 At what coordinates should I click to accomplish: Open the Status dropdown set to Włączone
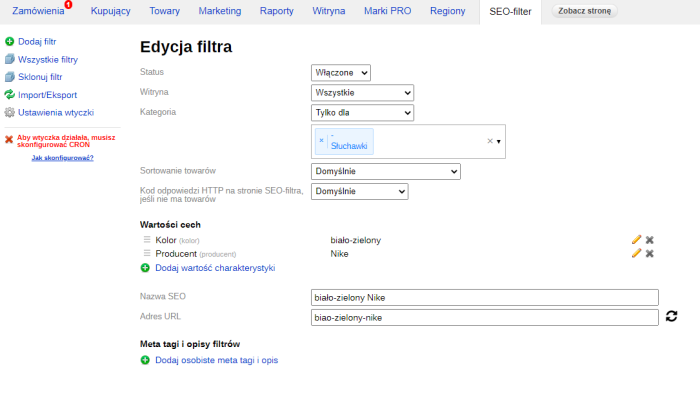click(x=341, y=73)
